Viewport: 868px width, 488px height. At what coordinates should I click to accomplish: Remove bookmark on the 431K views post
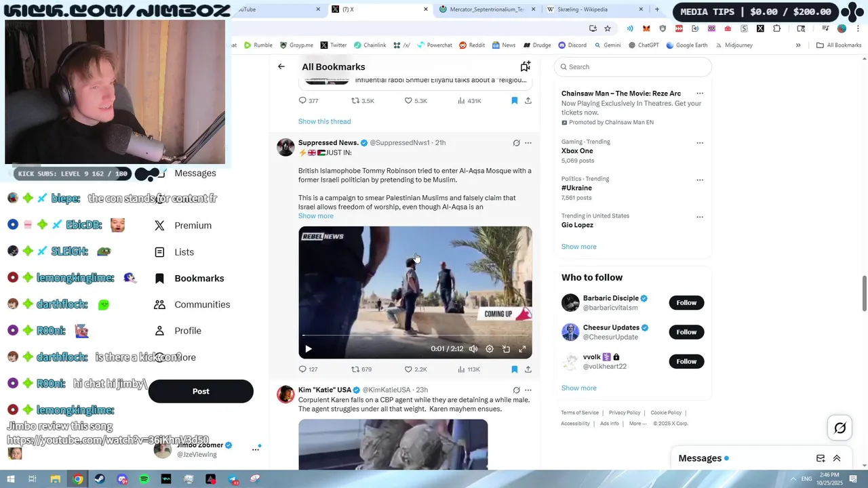[x=514, y=101]
